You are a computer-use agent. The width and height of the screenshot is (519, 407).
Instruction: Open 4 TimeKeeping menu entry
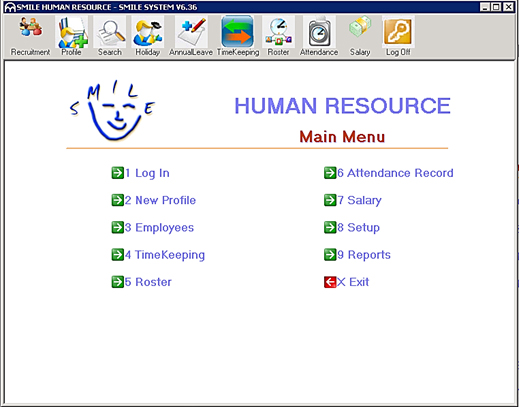click(x=158, y=255)
